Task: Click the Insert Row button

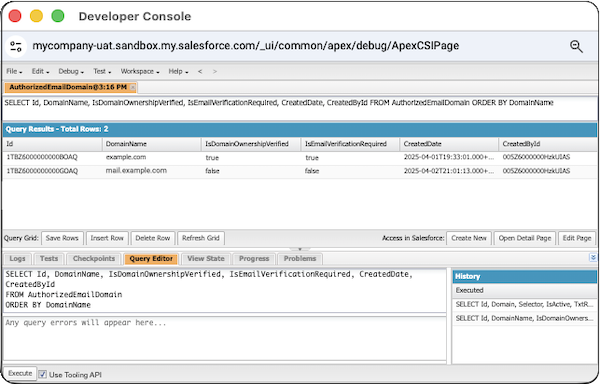Action: (107, 238)
